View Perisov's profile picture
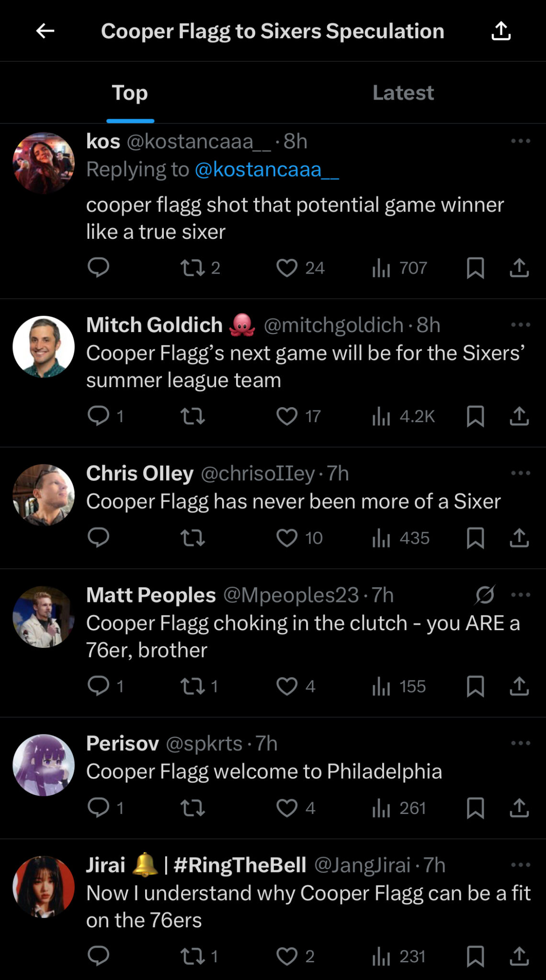The height and width of the screenshot is (980, 546). click(44, 765)
